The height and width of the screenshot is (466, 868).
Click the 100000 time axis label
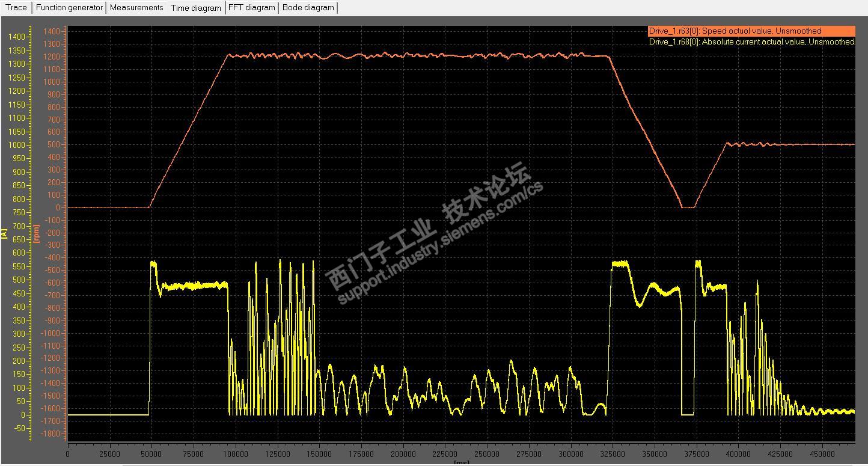coord(235,454)
